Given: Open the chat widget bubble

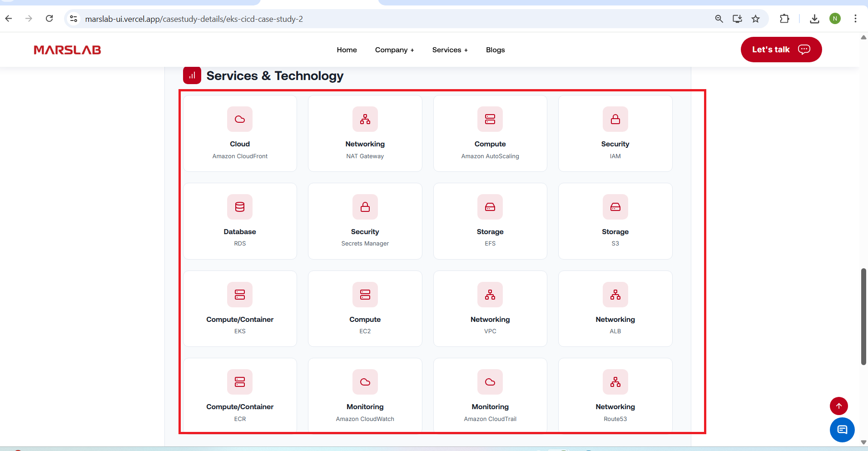Looking at the screenshot, I should 842,430.
